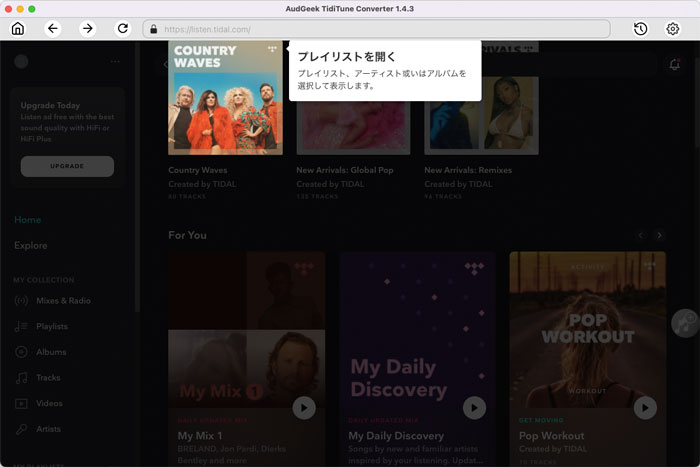
Task: Click 'Created by TIDAL' under Country Waves
Action: [202, 184]
